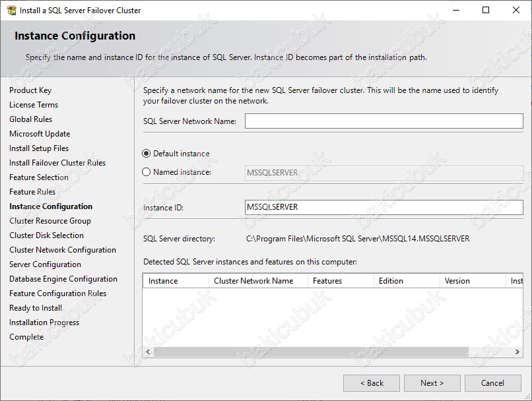Click the 'SQL Server Network Name:' label
Image resolution: width=532 pixels, height=401 pixels.
coord(189,121)
